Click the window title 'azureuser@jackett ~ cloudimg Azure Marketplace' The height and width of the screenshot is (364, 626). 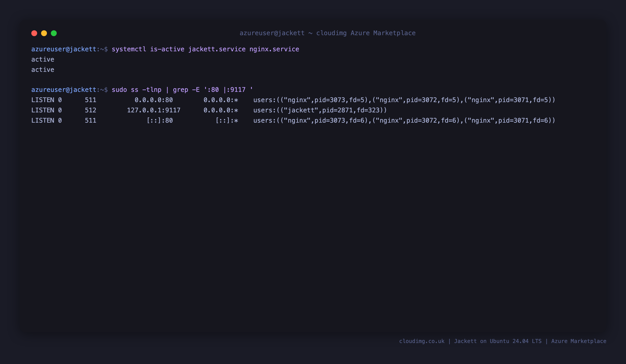coord(327,33)
